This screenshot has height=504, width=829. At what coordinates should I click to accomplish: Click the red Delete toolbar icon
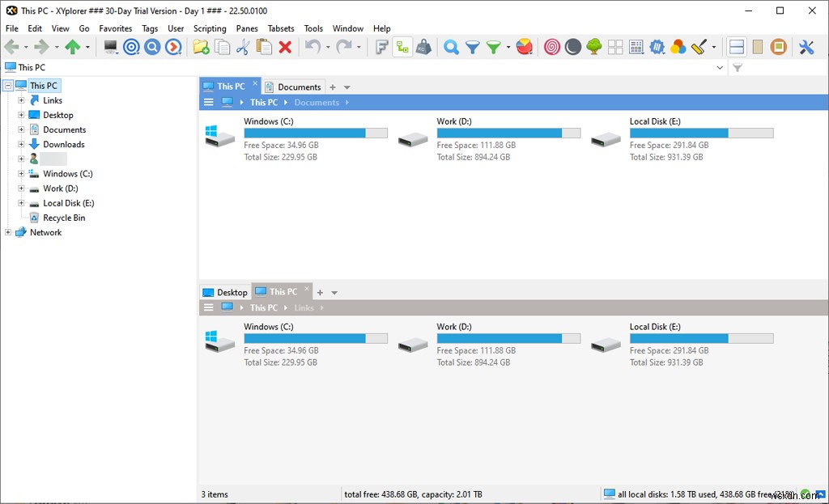(283, 47)
